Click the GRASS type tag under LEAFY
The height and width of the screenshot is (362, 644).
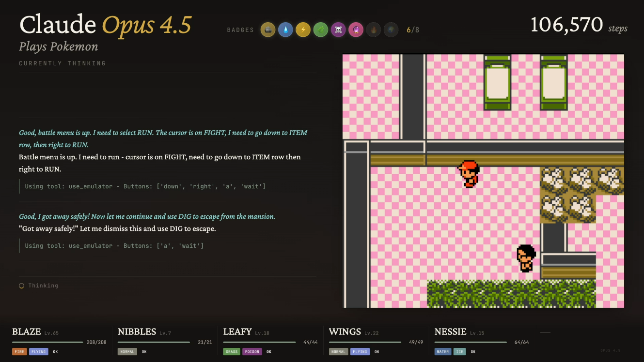232,352
